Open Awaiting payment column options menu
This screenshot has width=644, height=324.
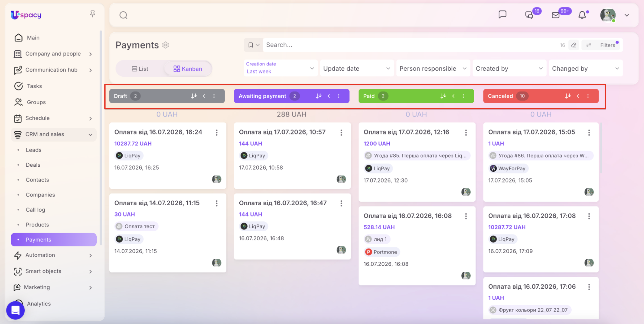339,96
